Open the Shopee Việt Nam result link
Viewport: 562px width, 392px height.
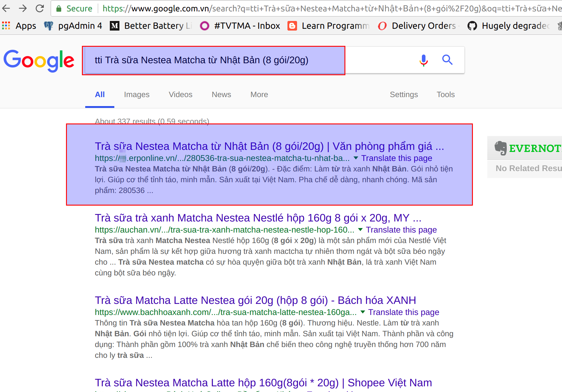(x=263, y=383)
